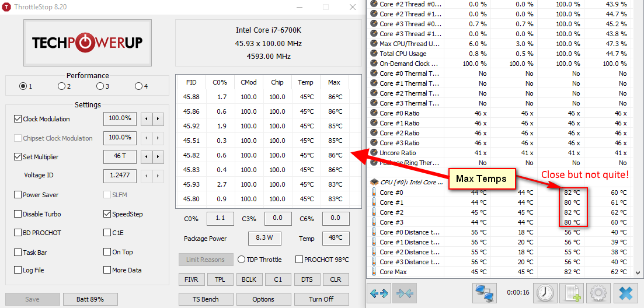Screen dimensions: 644x308
Task: Select the Core #1 temperature row in HWiNFO
Action: coord(500,202)
